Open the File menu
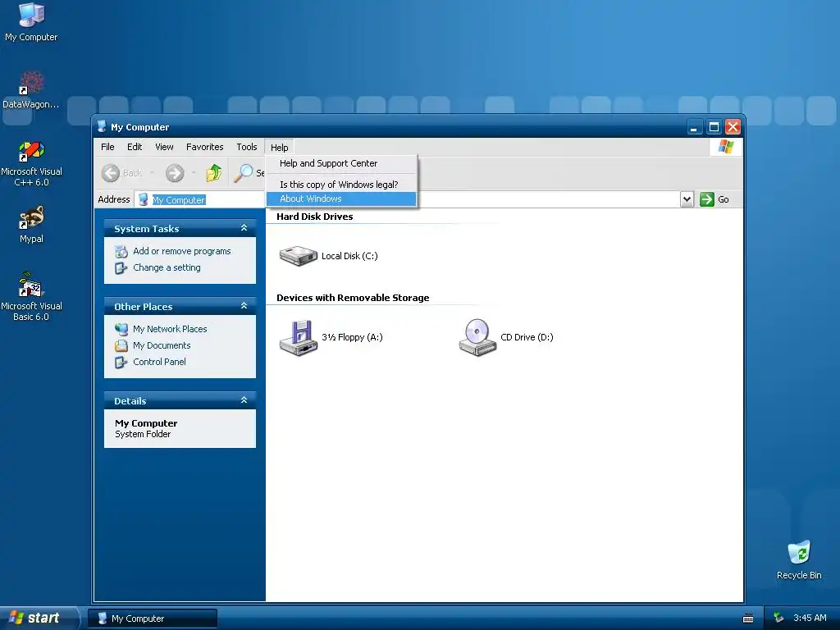The width and height of the screenshot is (840, 630). click(107, 147)
